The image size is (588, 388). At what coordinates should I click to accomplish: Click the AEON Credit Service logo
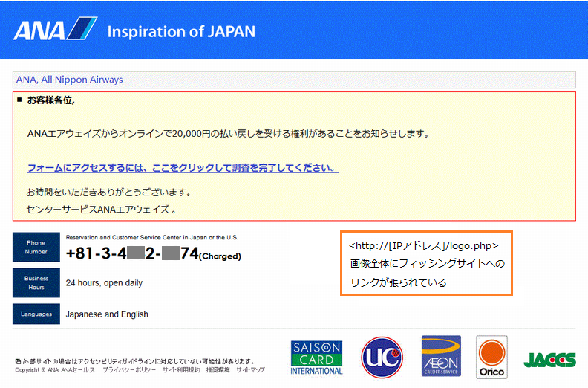(x=441, y=357)
